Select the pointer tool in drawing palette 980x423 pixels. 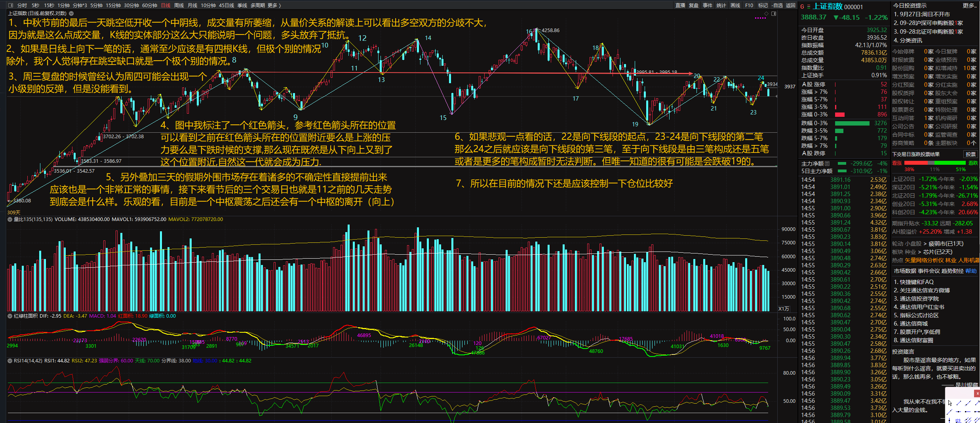click(x=950, y=403)
